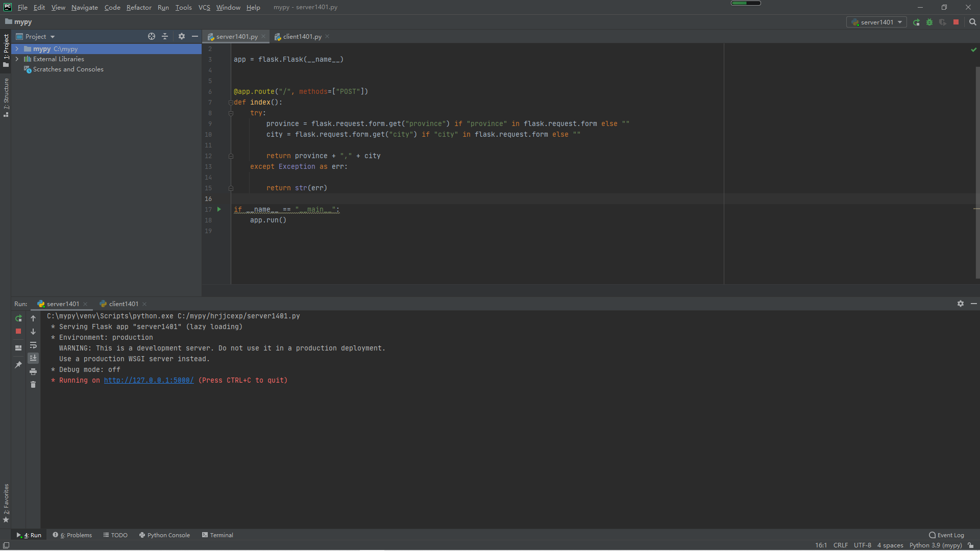Open the Python Console tool window

pos(164,535)
